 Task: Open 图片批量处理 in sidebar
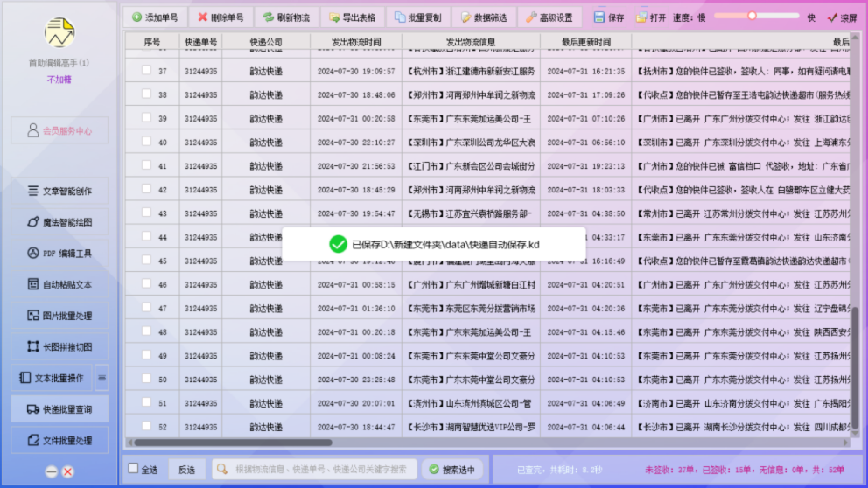click(x=59, y=316)
